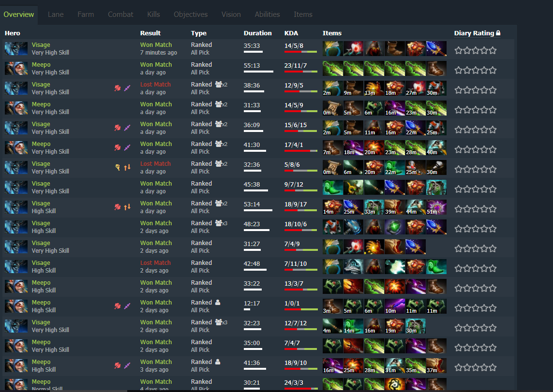The width and height of the screenshot is (553, 392).
Task: Click the Meepo hero portrait in the 55:13 match row
Action: coord(16,68)
